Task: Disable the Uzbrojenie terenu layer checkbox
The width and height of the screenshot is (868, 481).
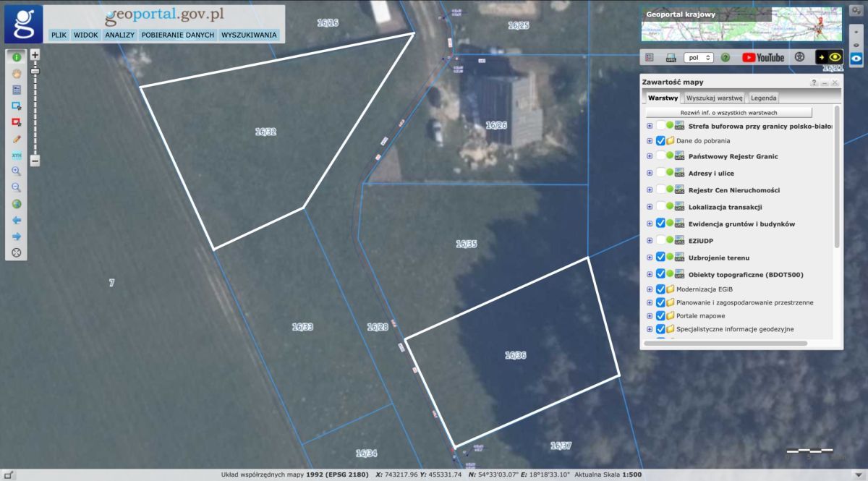Action: (660, 257)
